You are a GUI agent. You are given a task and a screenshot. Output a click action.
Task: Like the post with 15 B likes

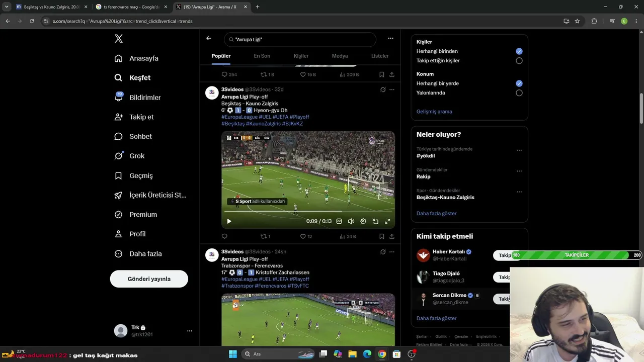[308, 74]
